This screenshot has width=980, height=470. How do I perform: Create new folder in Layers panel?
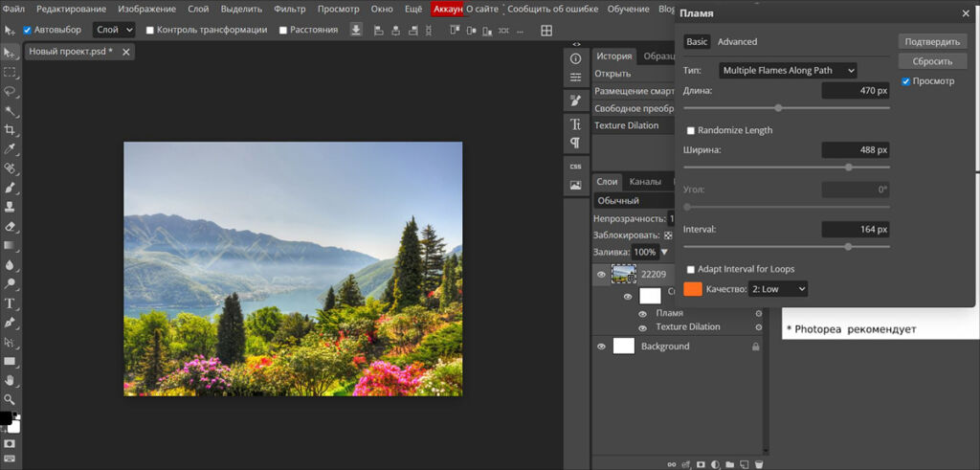pos(730,464)
